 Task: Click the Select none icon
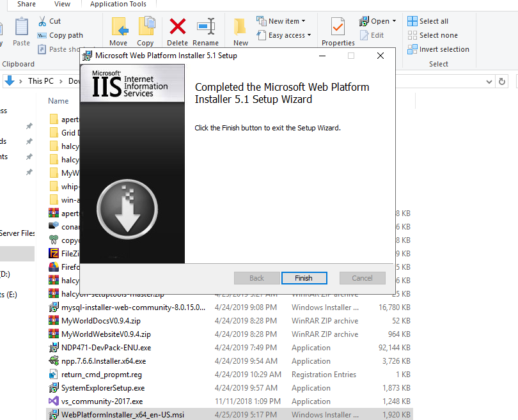pos(412,35)
